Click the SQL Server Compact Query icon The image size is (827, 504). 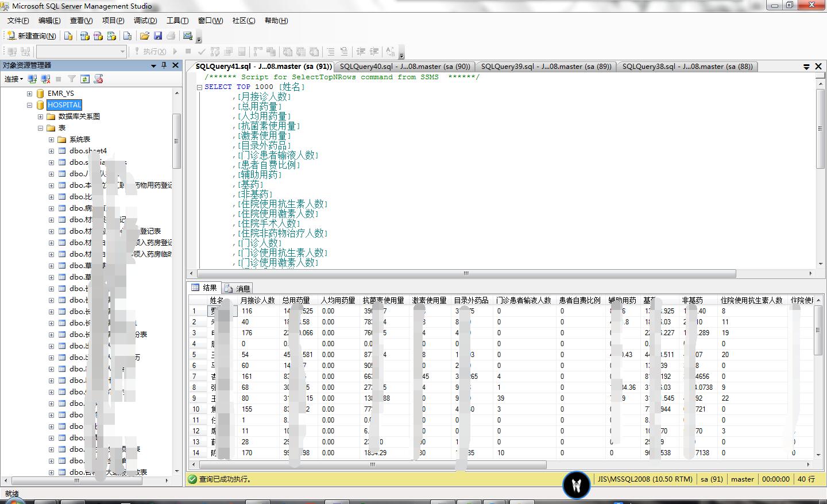point(127,36)
